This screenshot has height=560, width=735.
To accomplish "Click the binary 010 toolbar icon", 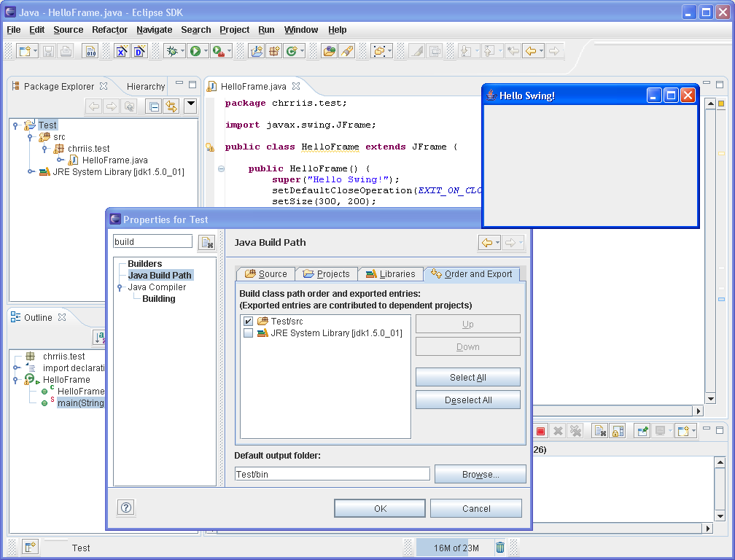I will 90,50.
